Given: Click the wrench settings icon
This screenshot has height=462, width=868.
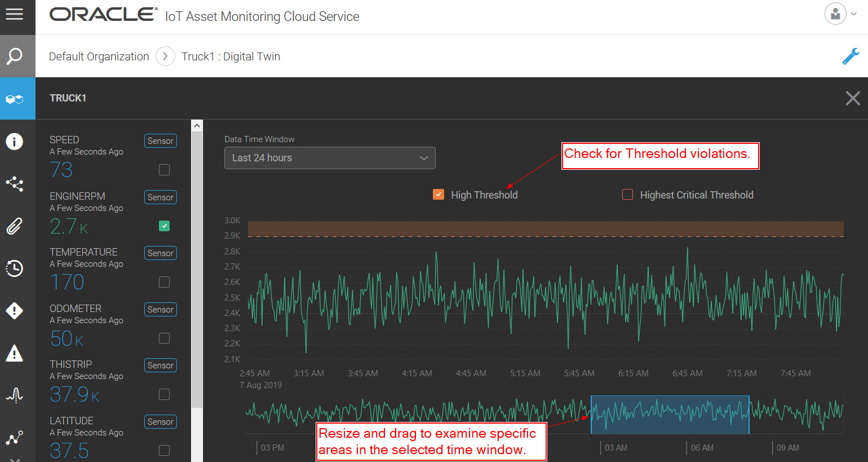Looking at the screenshot, I should click(851, 56).
